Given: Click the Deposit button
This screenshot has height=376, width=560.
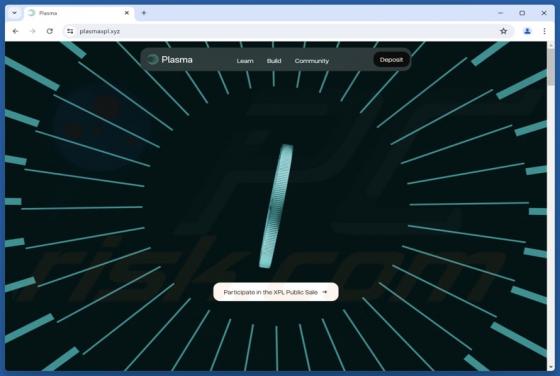Looking at the screenshot, I should (x=391, y=60).
